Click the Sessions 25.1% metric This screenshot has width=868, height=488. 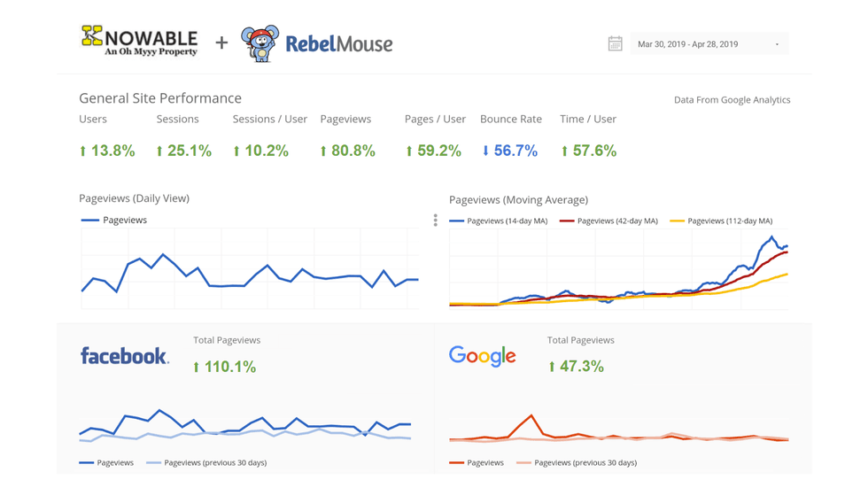click(183, 151)
